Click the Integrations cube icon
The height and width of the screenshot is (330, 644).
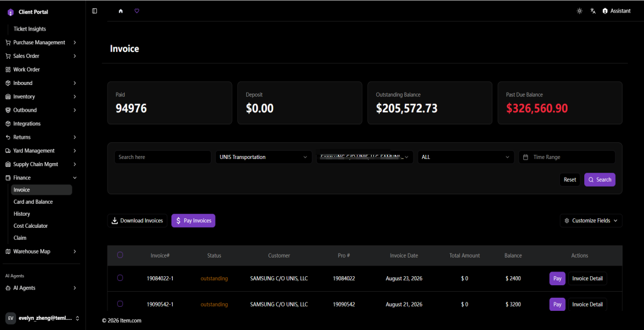click(x=8, y=124)
